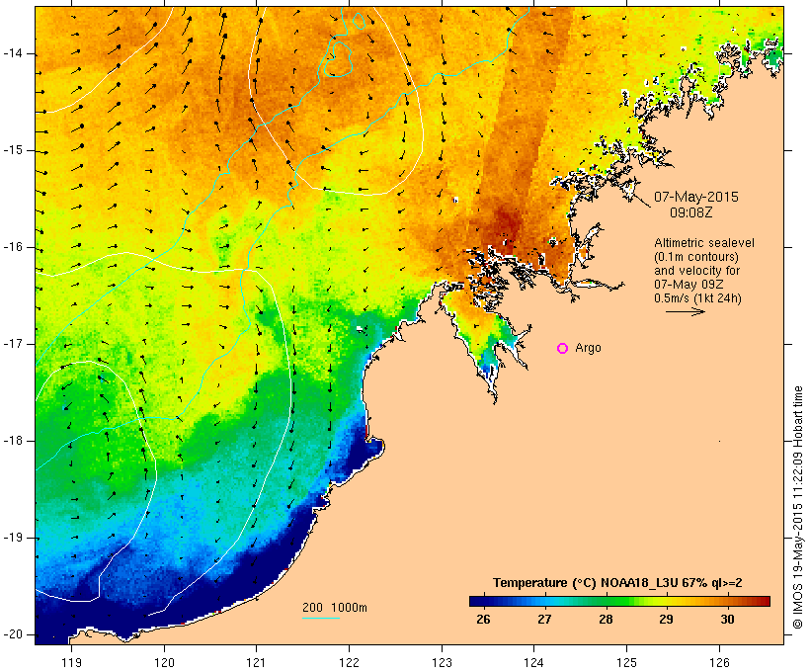The width and height of the screenshot is (810, 672).
Task: Click the '-15' latitude axis label
Action: click(13, 150)
